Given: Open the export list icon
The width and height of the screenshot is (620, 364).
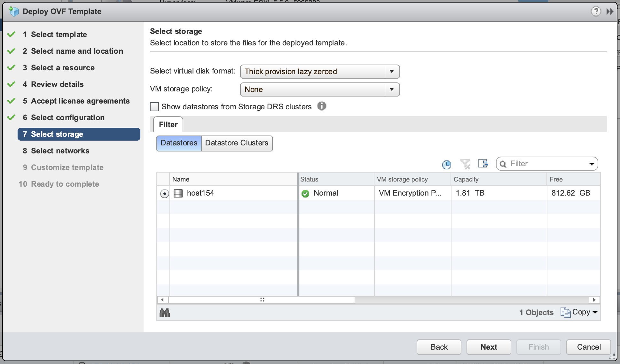Looking at the screenshot, I should pyautogui.click(x=483, y=164).
